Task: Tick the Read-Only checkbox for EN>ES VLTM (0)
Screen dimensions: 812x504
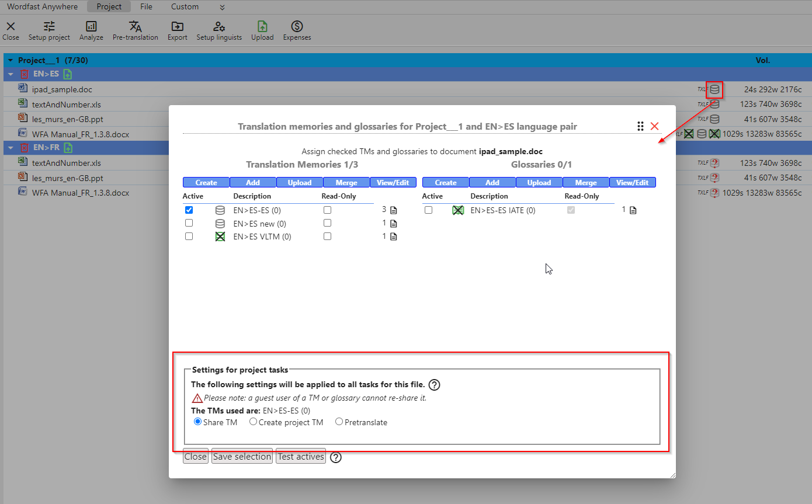Action: tap(327, 237)
